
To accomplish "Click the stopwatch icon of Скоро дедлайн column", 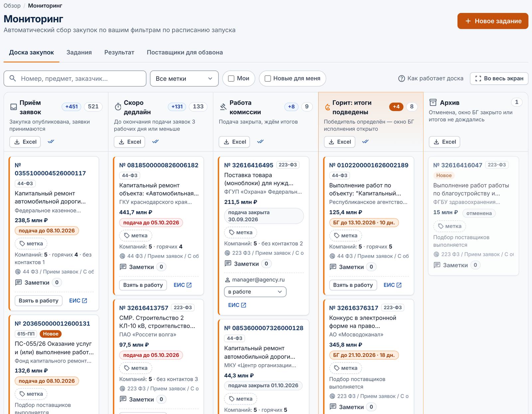I will pyautogui.click(x=118, y=107).
